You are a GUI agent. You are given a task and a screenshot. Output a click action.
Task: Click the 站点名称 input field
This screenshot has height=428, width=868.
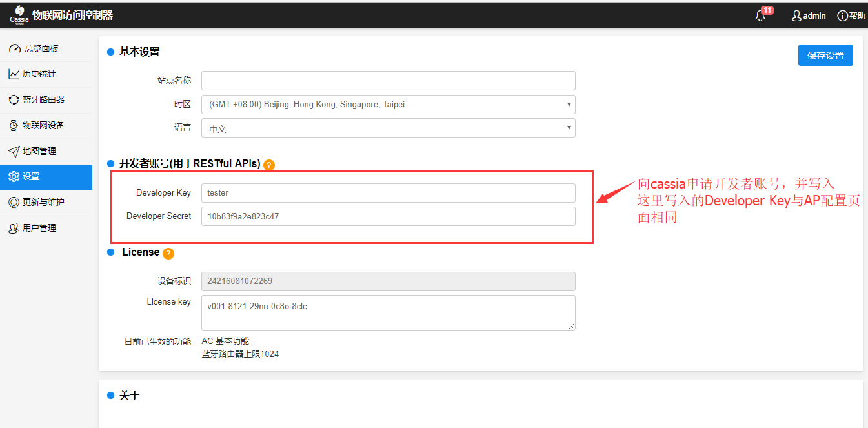pos(388,81)
